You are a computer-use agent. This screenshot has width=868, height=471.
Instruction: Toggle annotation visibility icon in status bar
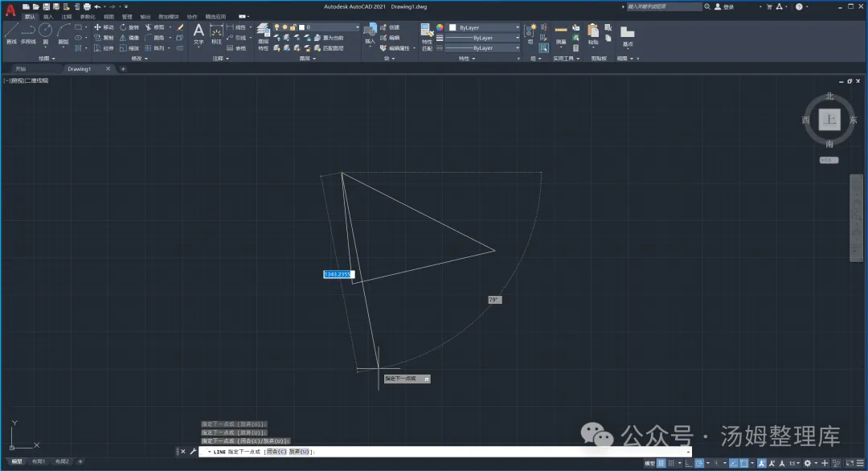762,463
